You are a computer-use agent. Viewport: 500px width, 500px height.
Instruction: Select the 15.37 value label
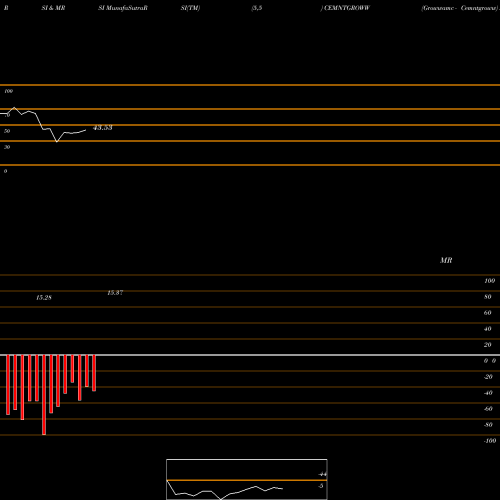point(115,293)
